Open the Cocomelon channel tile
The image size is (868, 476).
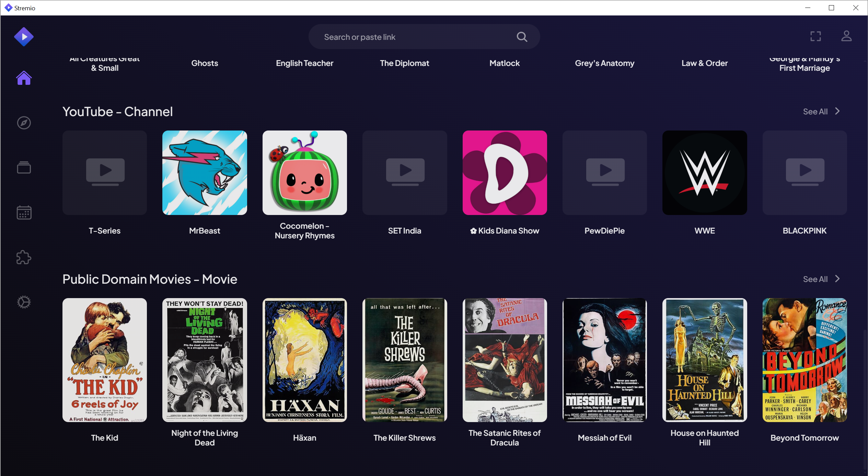click(304, 173)
